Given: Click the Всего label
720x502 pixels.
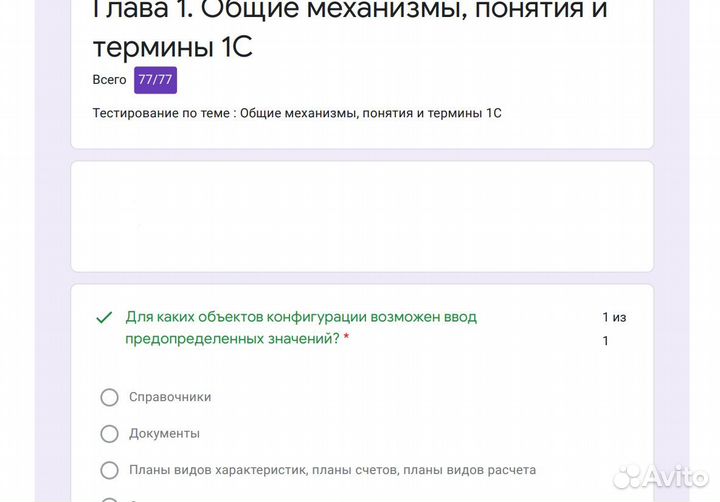Looking at the screenshot, I should tap(109, 80).
